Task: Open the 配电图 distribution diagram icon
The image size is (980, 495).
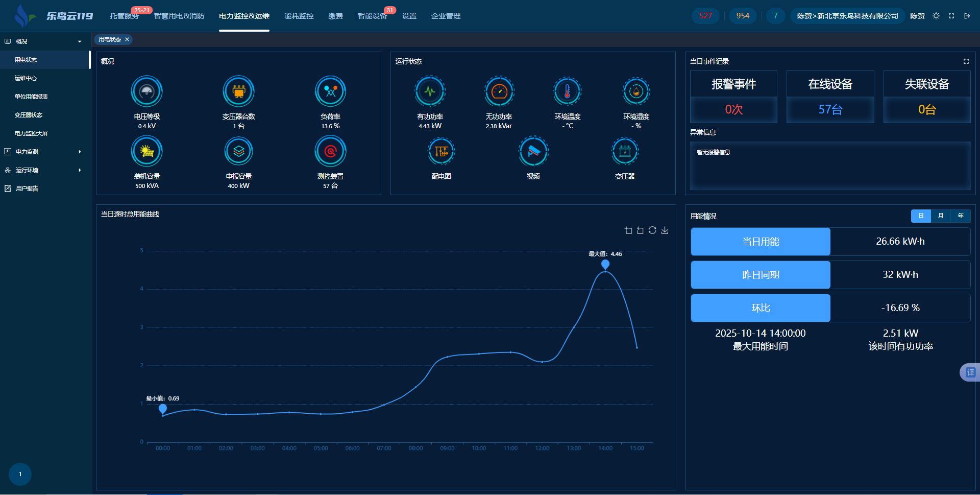Action: click(x=441, y=152)
